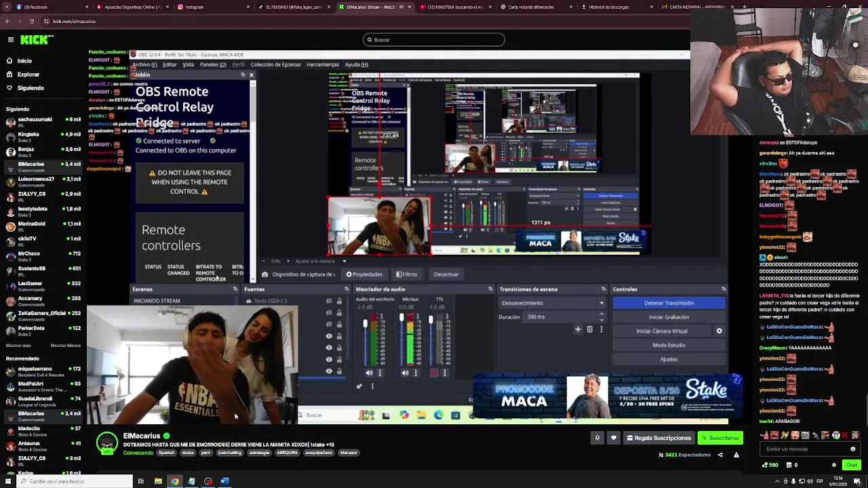Viewport: 868px width, 488px height.
Task: Open Desvanecimiento transition dropdown
Action: 552,303
